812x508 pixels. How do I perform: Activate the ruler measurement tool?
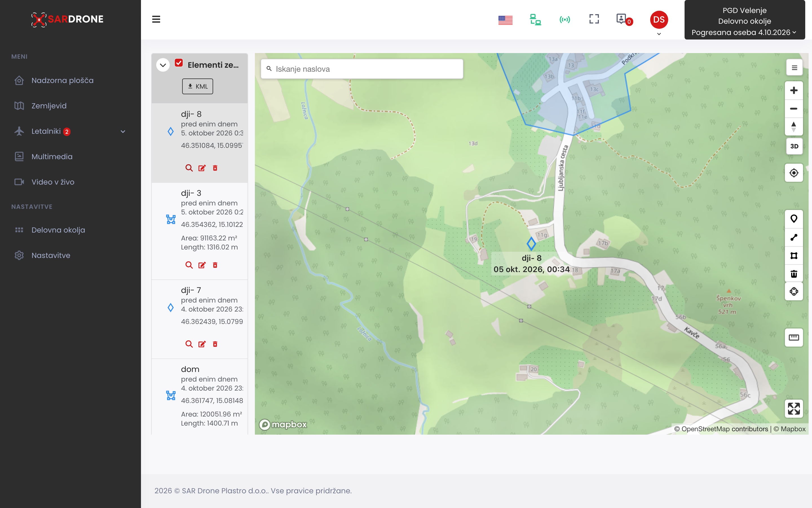(x=794, y=337)
